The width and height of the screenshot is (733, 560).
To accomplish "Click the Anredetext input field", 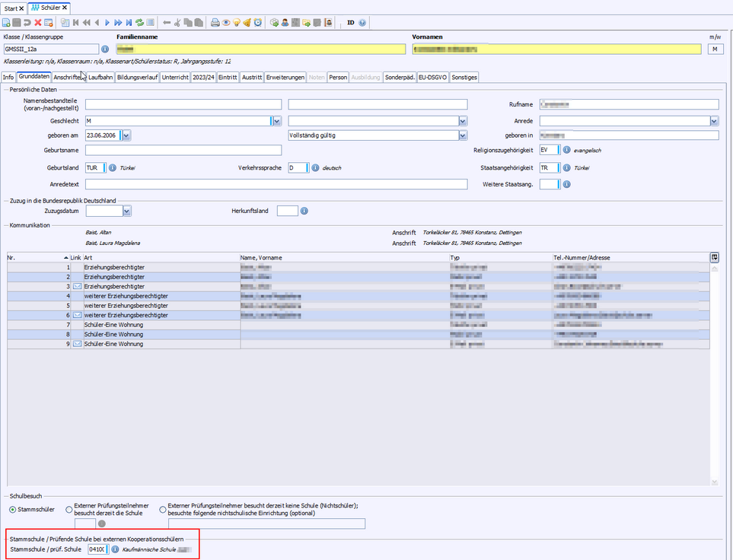I will [x=276, y=184].
